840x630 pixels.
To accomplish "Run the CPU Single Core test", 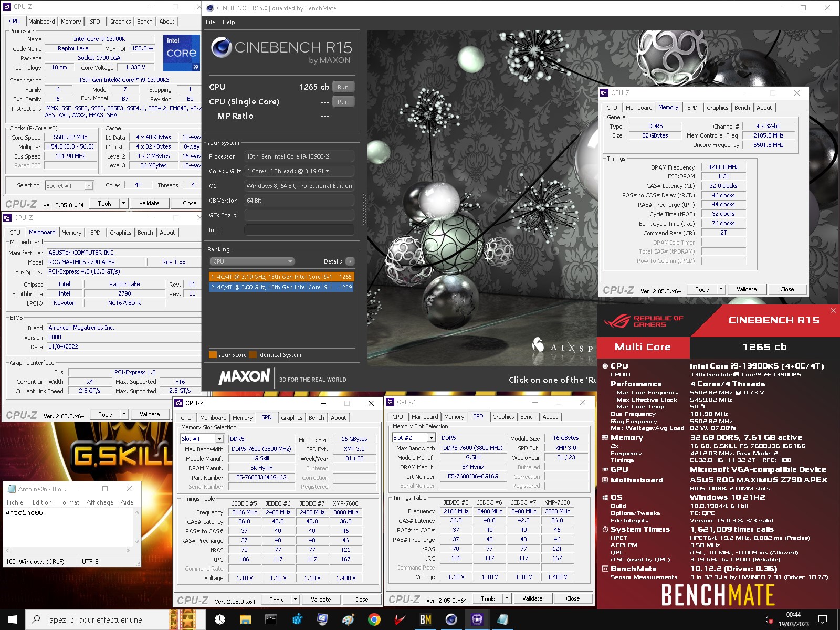I will coord(343,102).
